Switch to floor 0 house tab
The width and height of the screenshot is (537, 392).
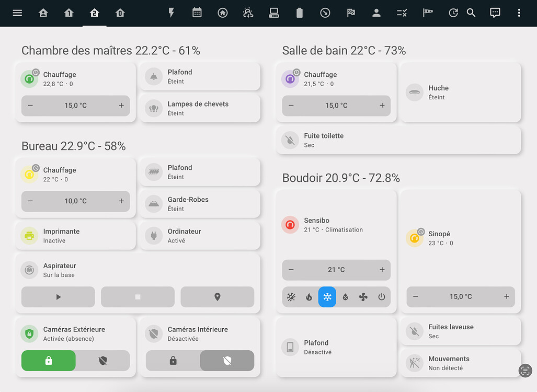click(120, 13)
